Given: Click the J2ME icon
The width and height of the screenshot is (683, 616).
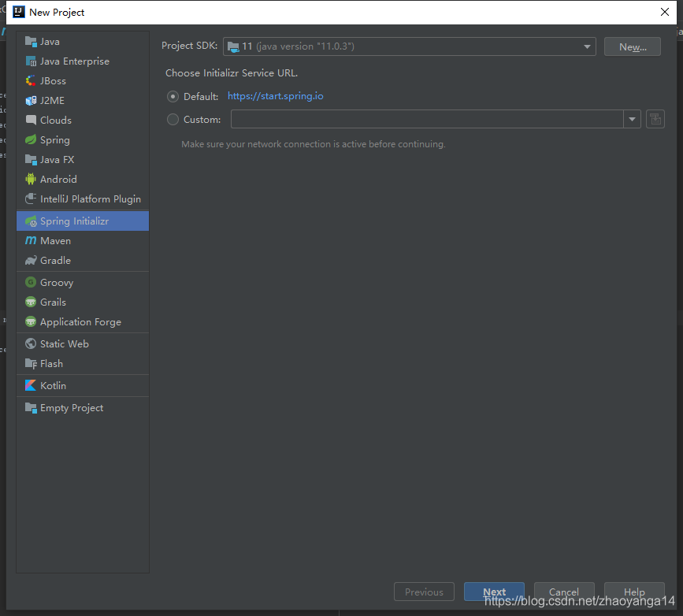Looking at the screenshot, I should [x=31, y=101].
